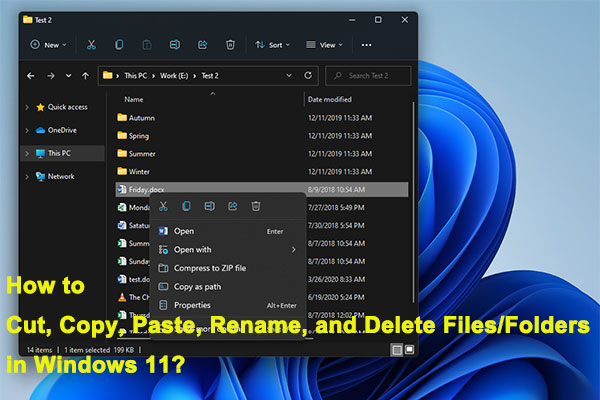Click Cut scissors icon in context menu

tap(163, 206)
